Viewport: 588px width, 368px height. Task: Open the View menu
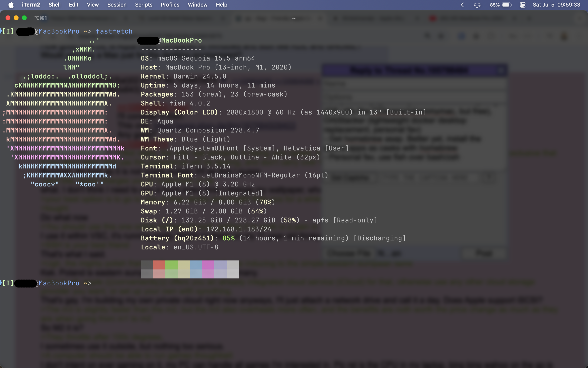(93, 5)
